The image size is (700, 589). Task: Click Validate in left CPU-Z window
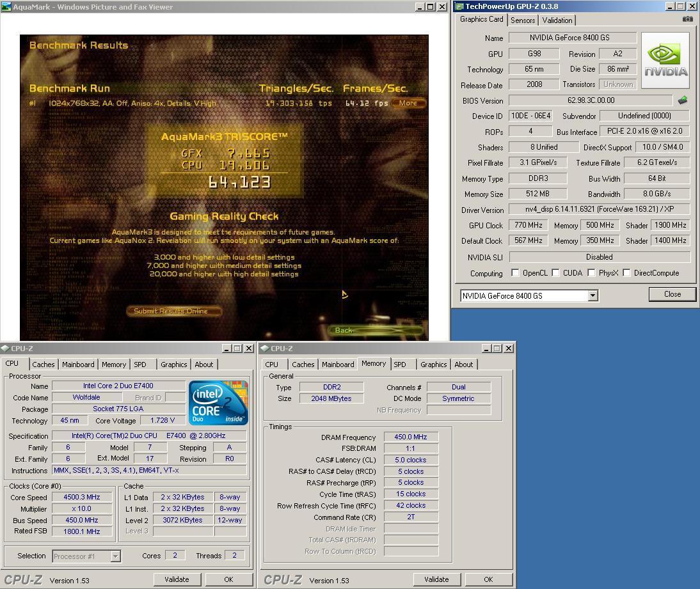pos(177,579)
